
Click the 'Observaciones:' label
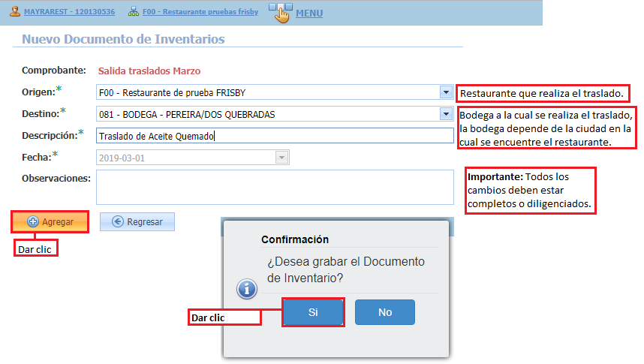pos(56,179)
